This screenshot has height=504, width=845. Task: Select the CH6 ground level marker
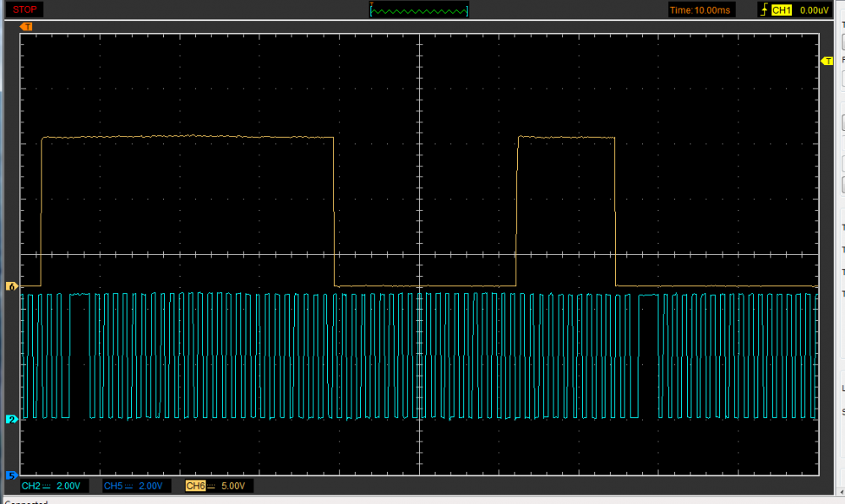[x=12, y=287]
